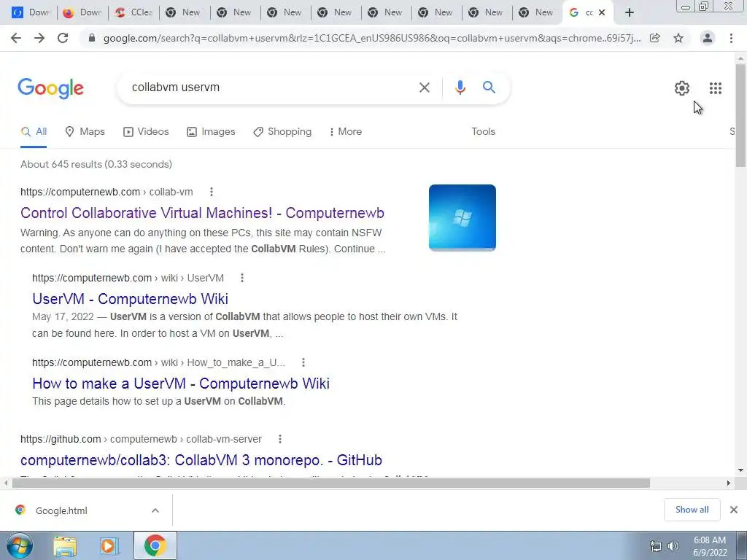Open the Google apps grid
This screenshot has height=560, width=747.
pos(715,88)
